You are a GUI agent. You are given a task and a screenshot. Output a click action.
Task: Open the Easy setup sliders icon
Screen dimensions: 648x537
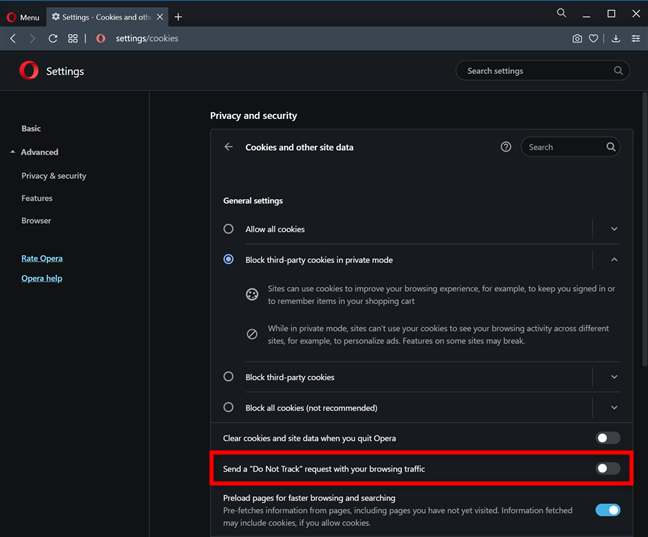636,38
